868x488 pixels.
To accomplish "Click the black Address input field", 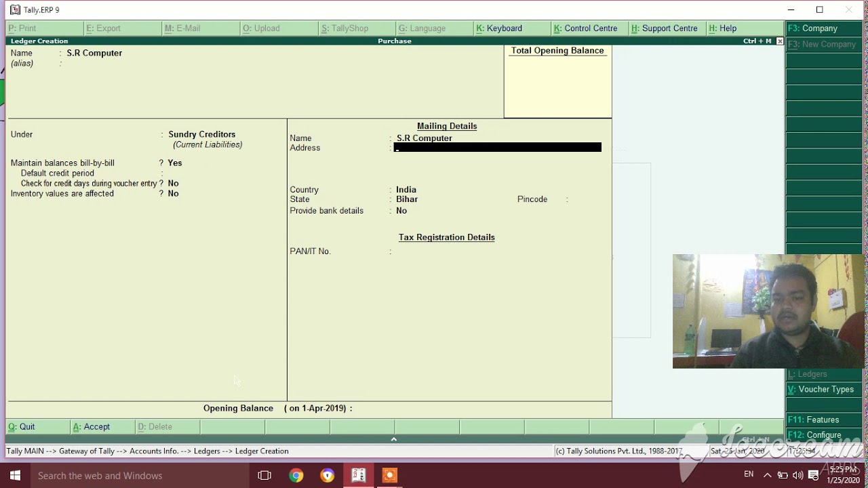I will pos(498,148).
